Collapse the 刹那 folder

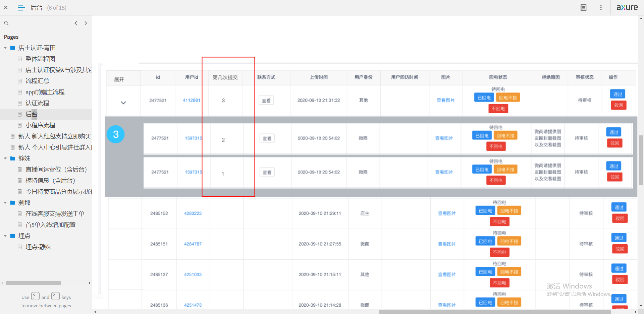pos(5,203)
